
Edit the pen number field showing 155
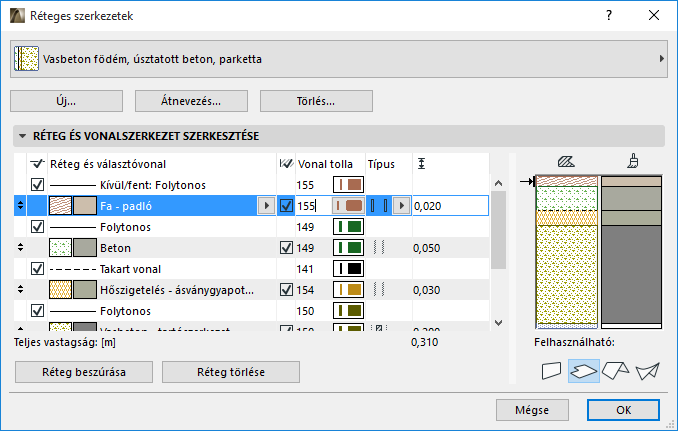pos(313,206)
